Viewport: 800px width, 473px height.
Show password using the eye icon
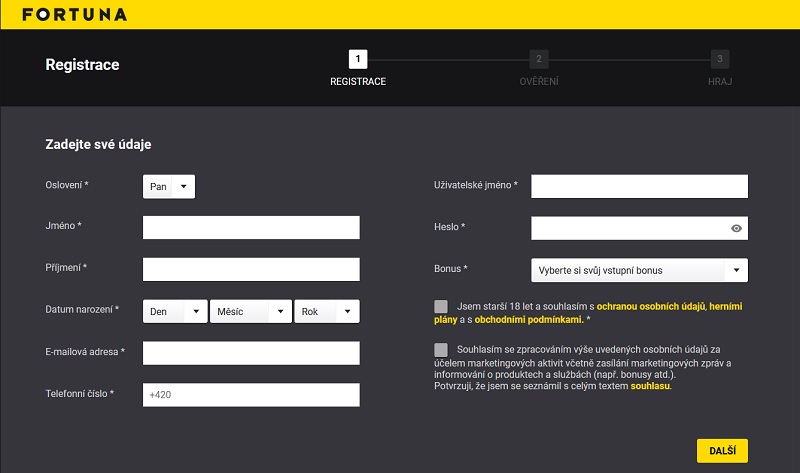(736, 228)
